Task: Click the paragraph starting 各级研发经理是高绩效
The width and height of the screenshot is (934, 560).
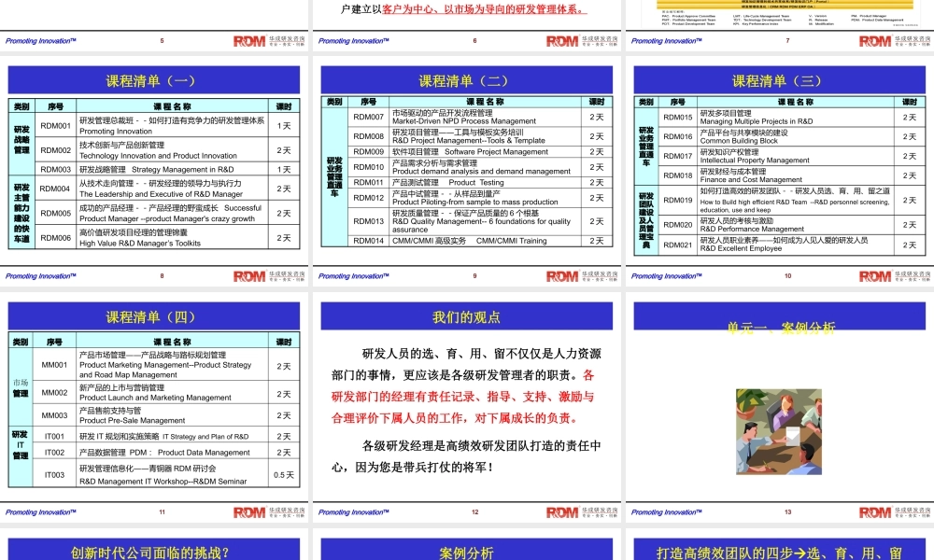Action: click(x=466, y=456)
